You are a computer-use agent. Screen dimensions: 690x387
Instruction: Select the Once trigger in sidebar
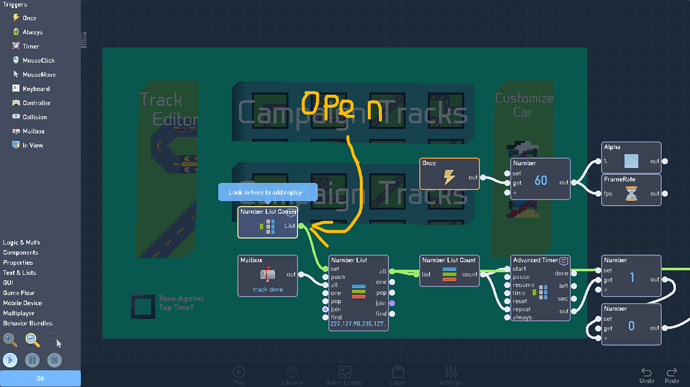click(x=25, y=18)
